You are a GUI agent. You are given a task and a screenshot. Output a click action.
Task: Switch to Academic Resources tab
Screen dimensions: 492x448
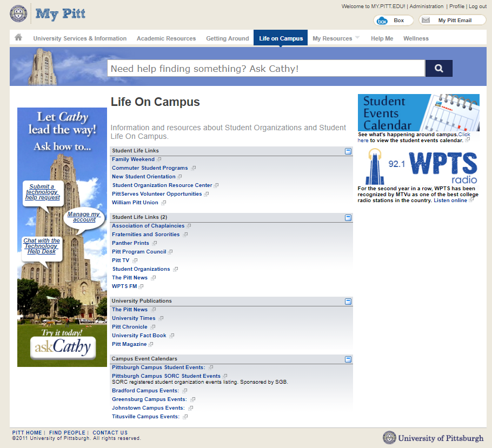coord(167,38)
